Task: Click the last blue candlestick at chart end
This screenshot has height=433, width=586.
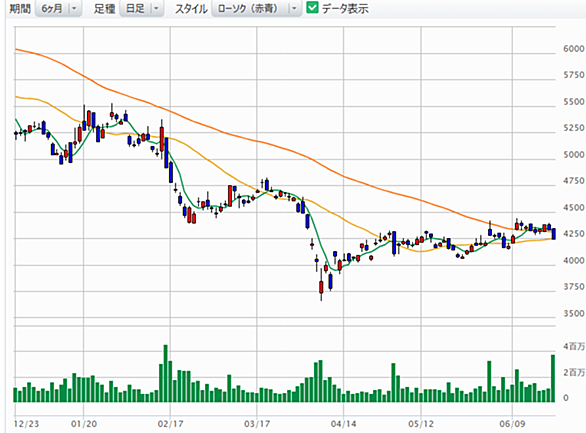Action: pos(553,234)
